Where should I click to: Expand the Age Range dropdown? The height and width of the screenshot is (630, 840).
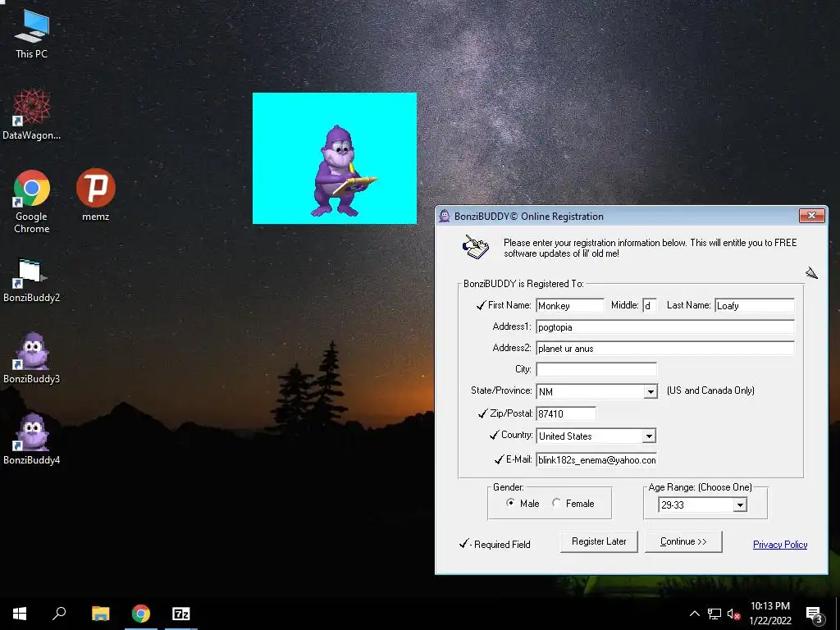[x=740, y=504]
